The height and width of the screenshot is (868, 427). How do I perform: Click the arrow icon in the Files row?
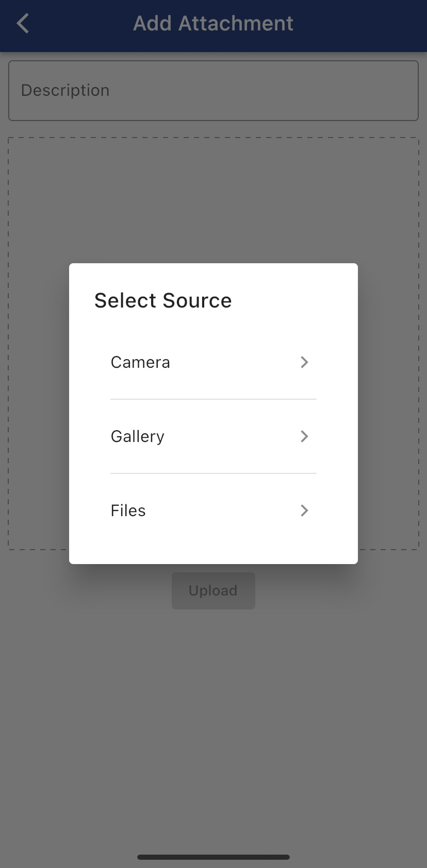[x=304, y=510]
